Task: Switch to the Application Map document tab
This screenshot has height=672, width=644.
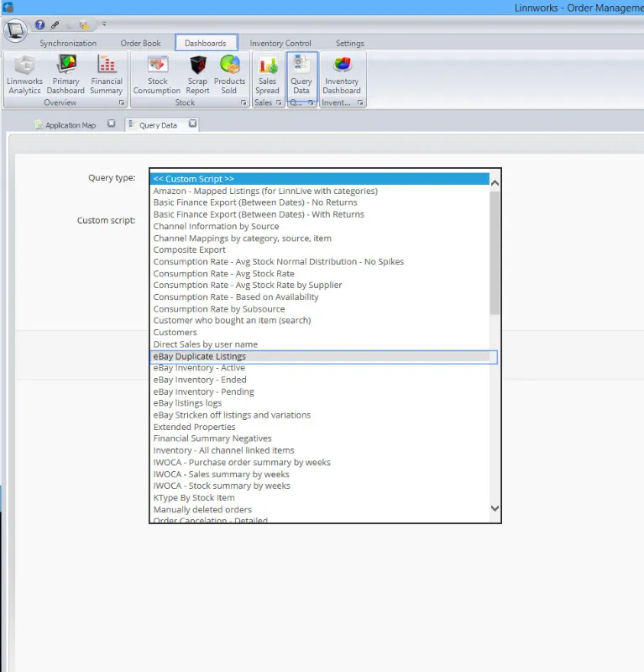Action: tap(71, 125)
